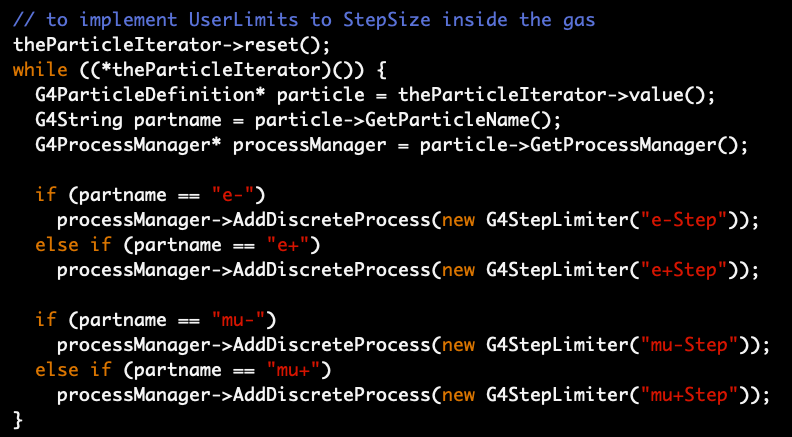This screenshot has height=437, width=792.
Task: Click the red "e-" string literal
Action: (x=238, y=195)
